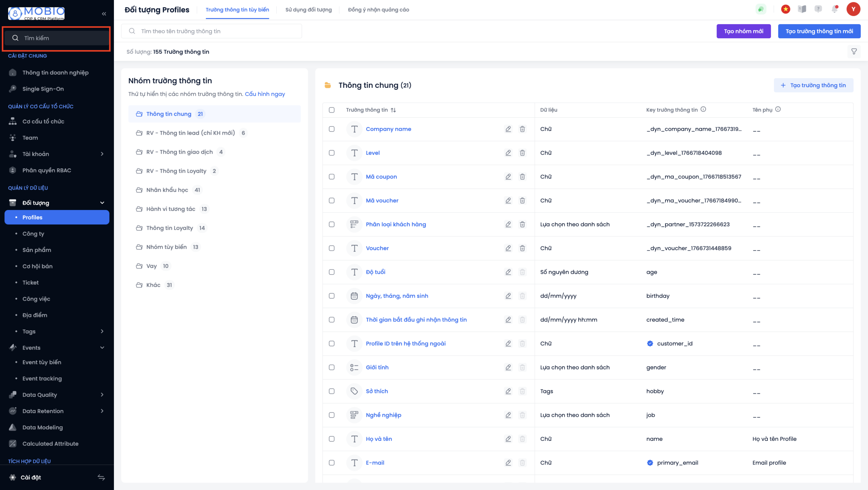The width and height of the screenshot is (868, 490).
Task: Sort by Trường thông tin column arrows
Action: pyautogui.click(x=393, y=110)
